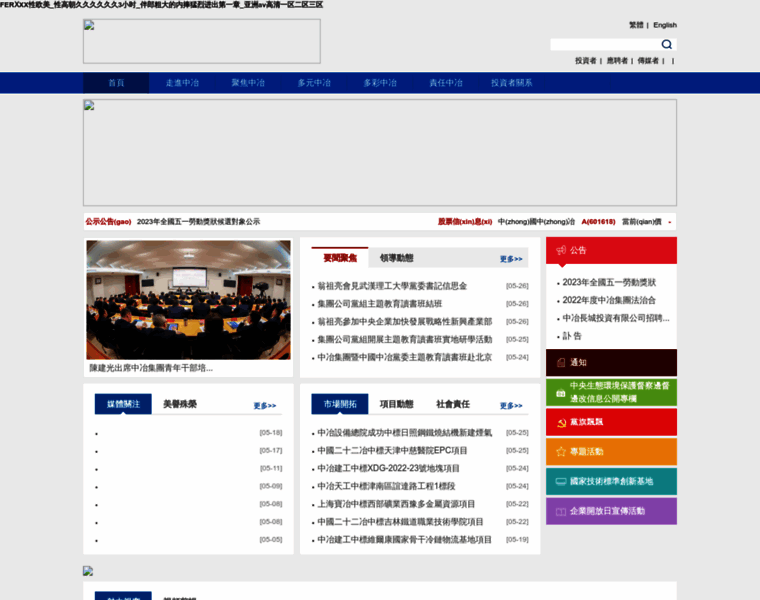Viewport: 760px width, 600px height.
Task: Open news 集團公司黨組開展主題教育讀書班實地研學活動
Action: point(405,340)
